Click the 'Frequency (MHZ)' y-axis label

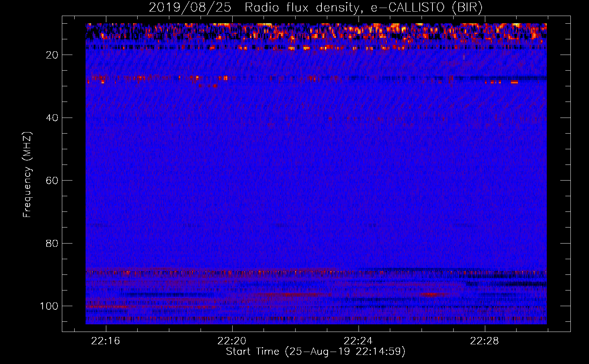27,175
